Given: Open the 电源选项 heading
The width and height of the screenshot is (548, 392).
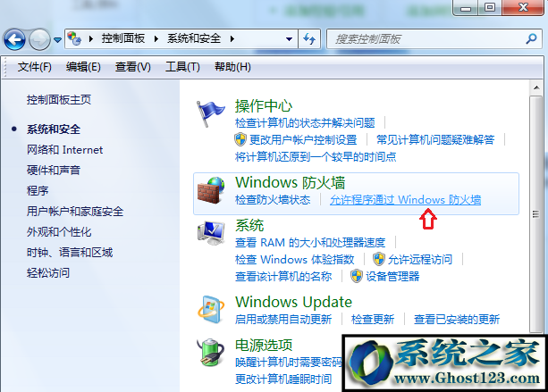Looking at the screenshot, I should 264,345.
